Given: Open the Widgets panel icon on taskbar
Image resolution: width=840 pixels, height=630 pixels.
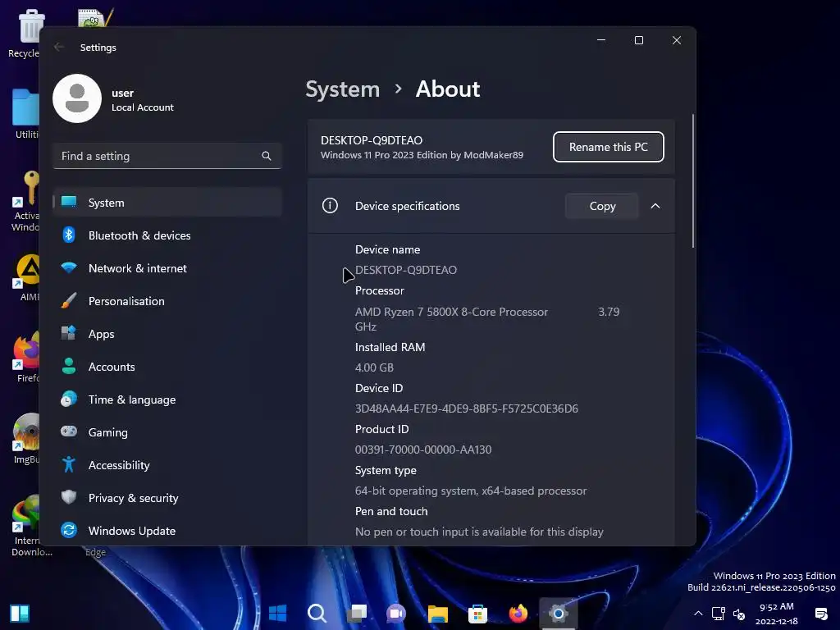Looking at the screenshot, I should tap(20, 614).
